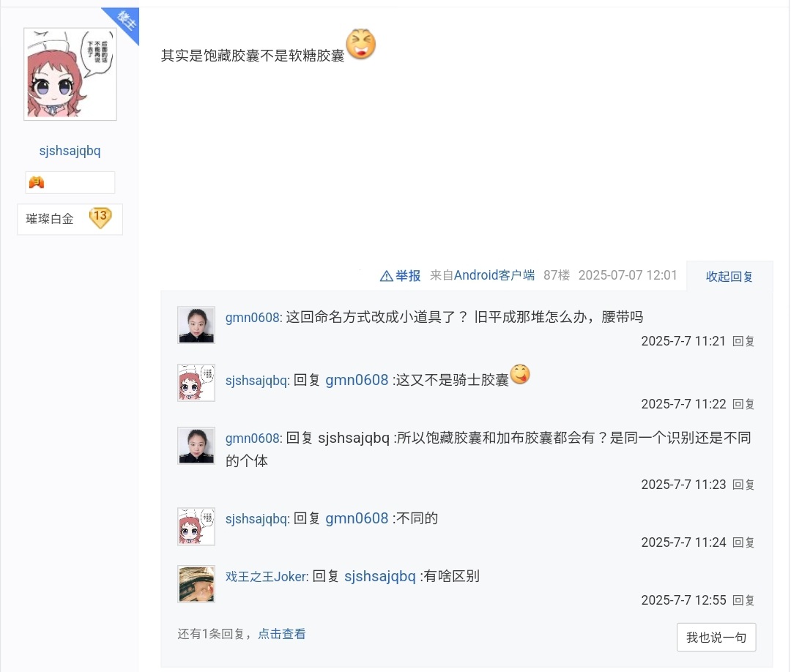Click the orange medal icon under username
This screenshot has width=791, height=672.
37,182
